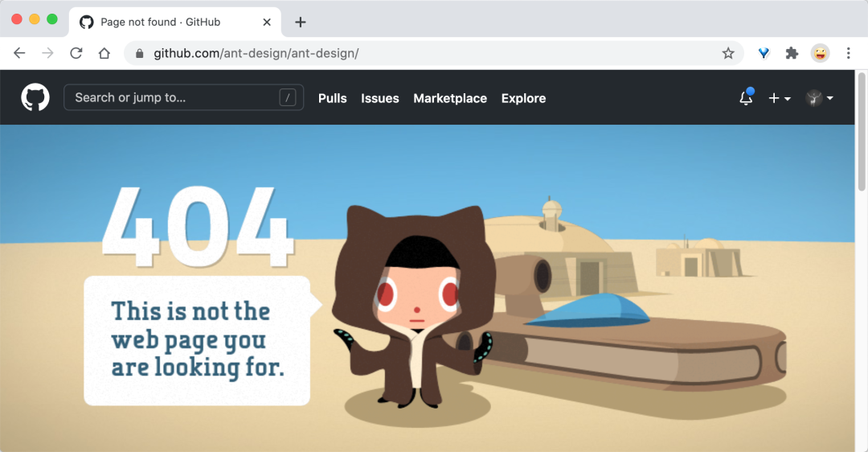The width and height of the screenshot is (868, 452).
Task: Click the "This is not the web page" speech bubble
Action: (203, 341)
